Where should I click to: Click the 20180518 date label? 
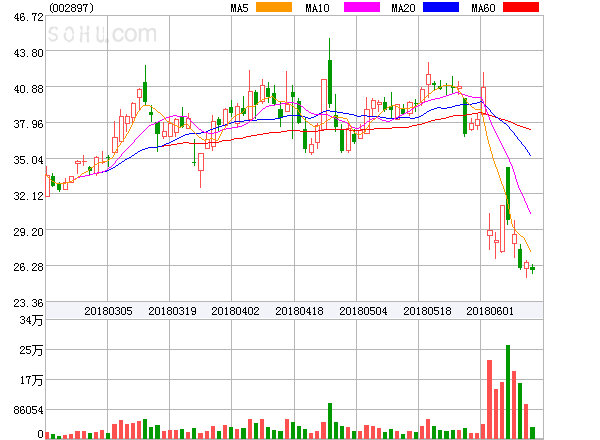(x=427, y=311)
